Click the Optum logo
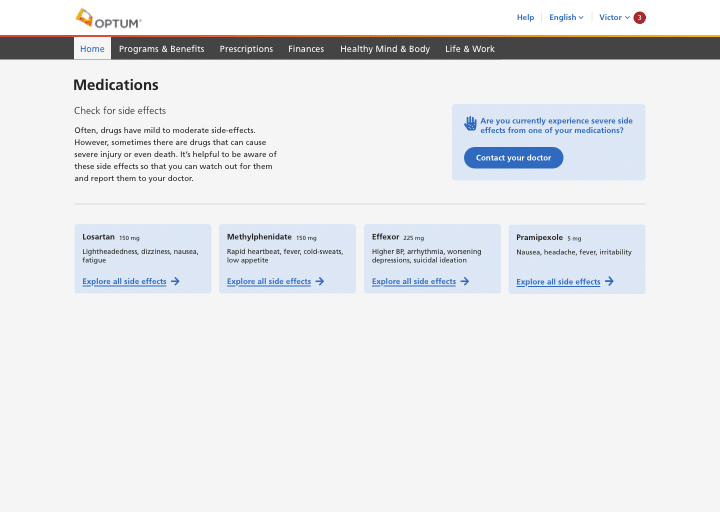 pos(108,18)
